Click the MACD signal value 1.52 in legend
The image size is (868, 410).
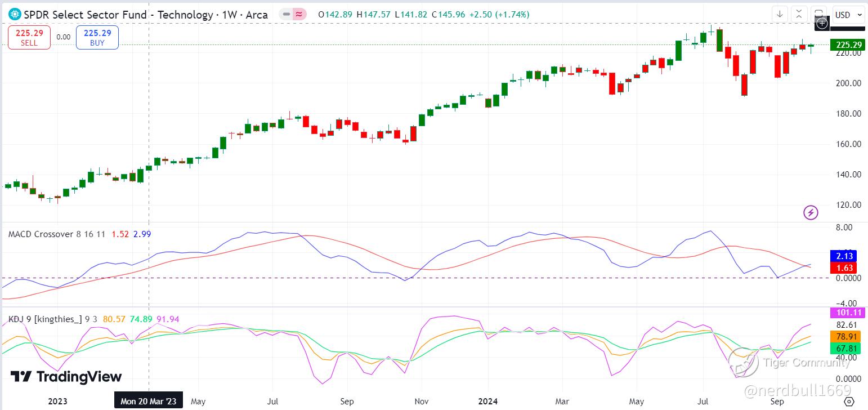point(120,234)
